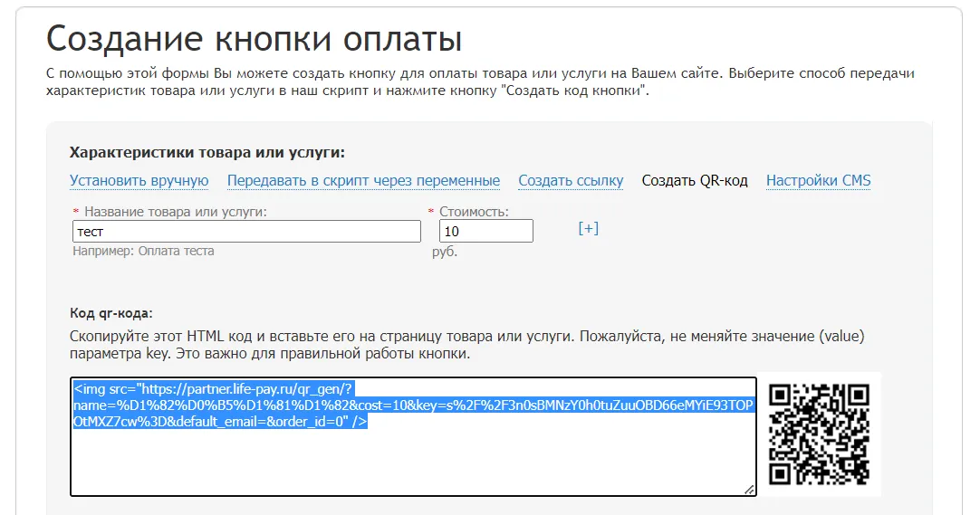The height and width of the screenshot is (515, 980).
Task: Open the "Установить вручную" tab
Action: 139,180
